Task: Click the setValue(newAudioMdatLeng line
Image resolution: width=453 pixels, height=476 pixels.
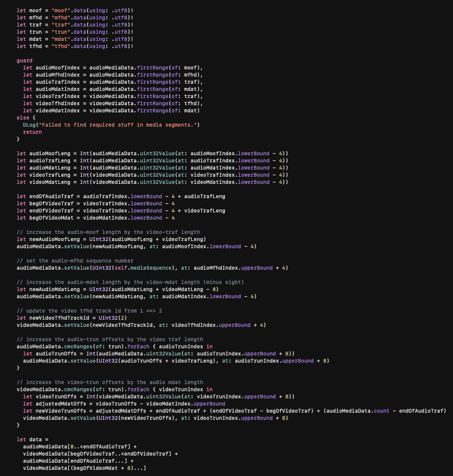Action: (137, 297)
